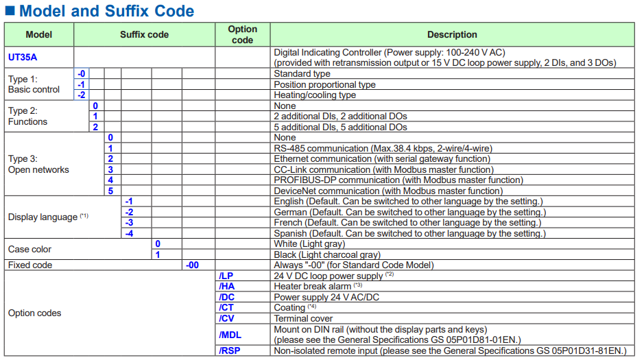Click 'Position proportional type' description

[324, 84]
